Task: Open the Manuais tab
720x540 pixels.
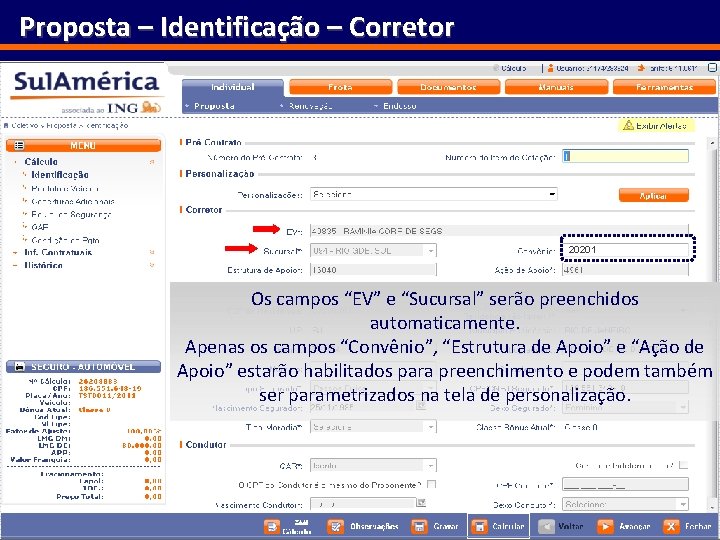Action: click(556, 87)
